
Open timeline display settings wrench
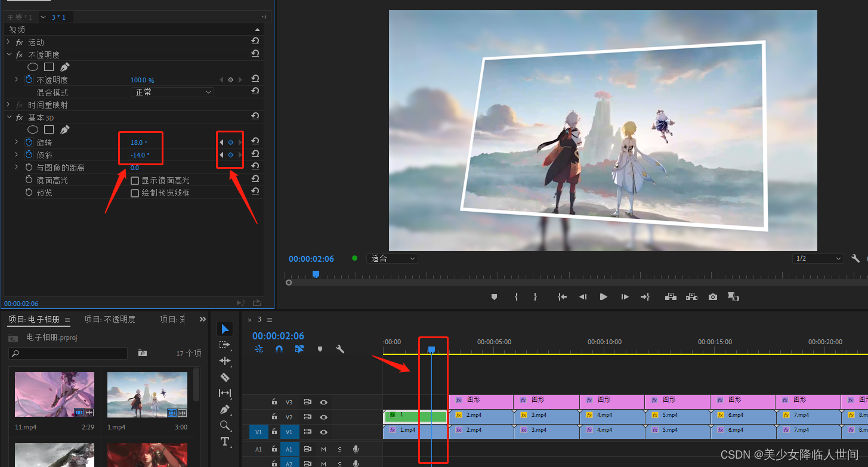click(340, 349)
